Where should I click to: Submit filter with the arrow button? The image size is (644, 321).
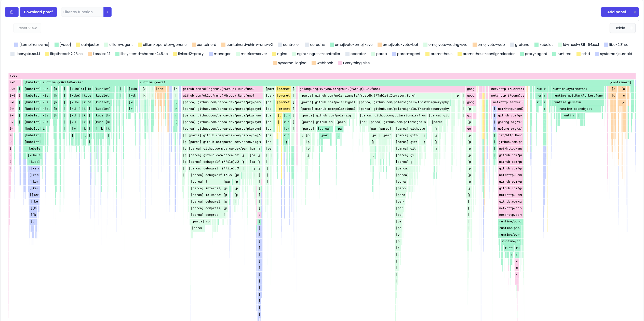click(x=108, y=12)
